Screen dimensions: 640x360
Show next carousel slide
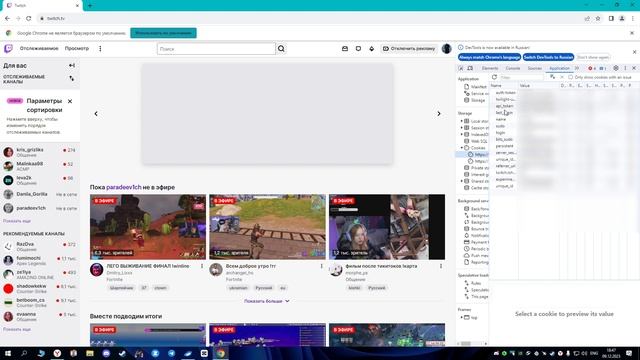pos(439,113)
